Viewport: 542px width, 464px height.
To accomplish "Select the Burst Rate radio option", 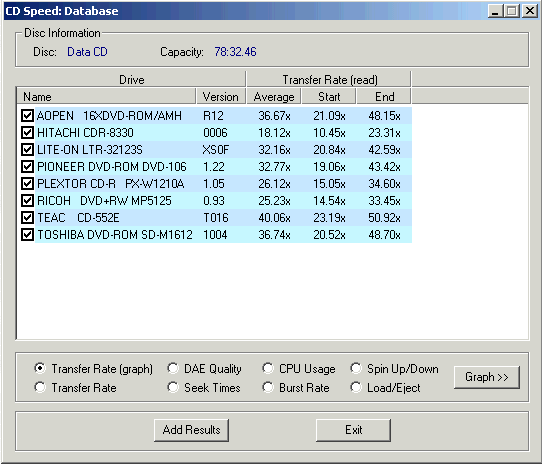I will (x=268, y=387).
